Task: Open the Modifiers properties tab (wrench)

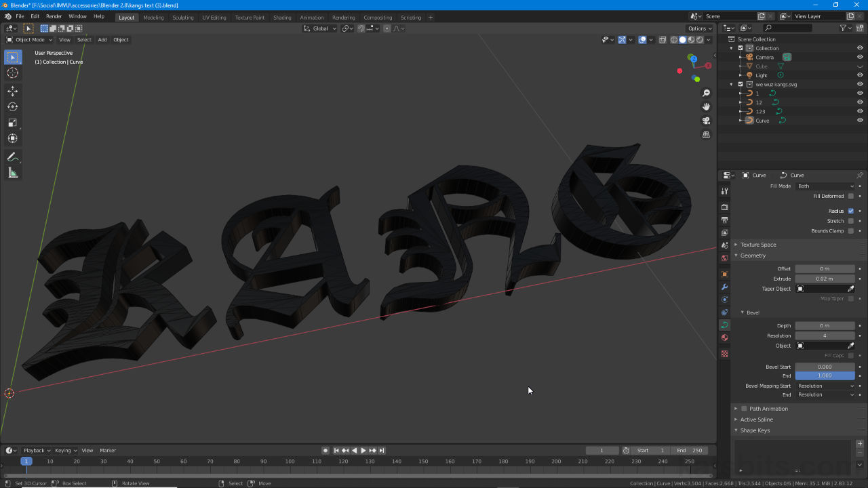Action: 724,287
